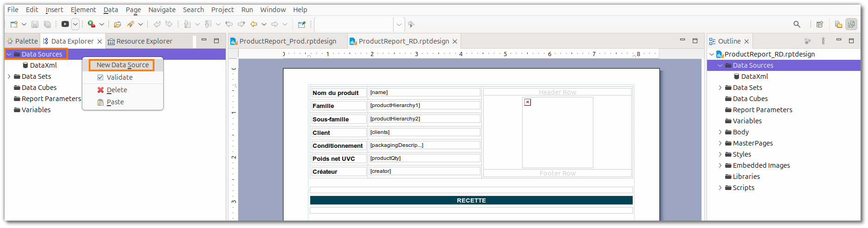
Task: Collapse Data Sources in Data Explorer
Action: click(x=9, y=54)
